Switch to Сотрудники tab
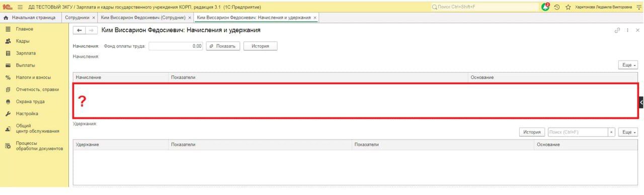The height and width of the screenshot is (195, 644). [x=80, y=18]
